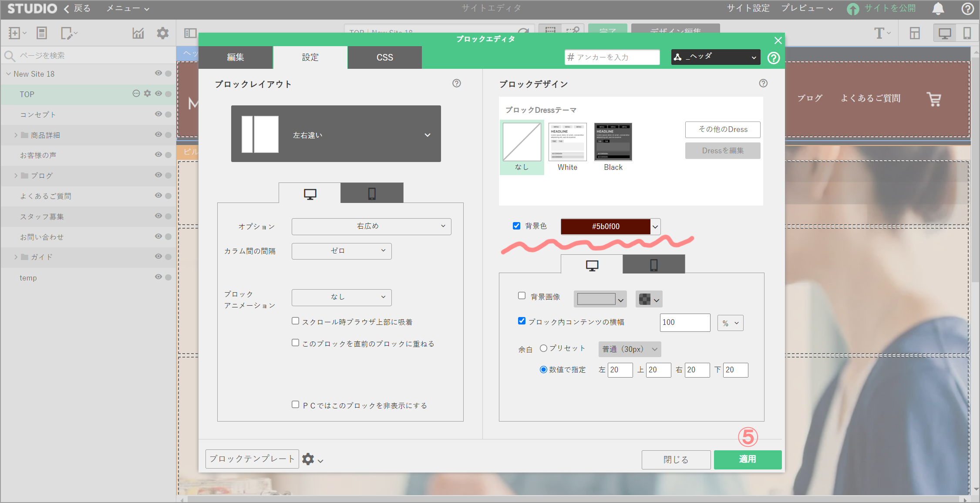Click block template gear icon

coord(308,459)
